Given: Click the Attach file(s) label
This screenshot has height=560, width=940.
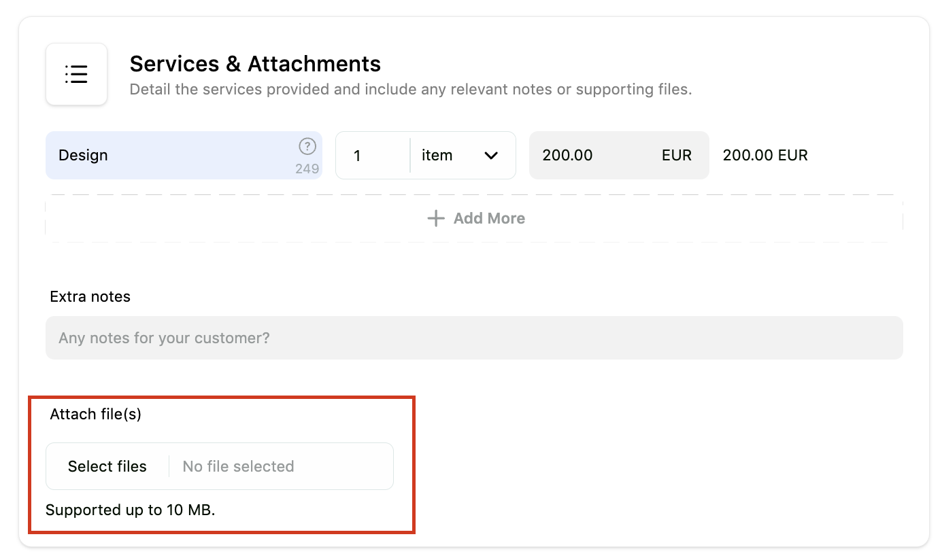Looking at the screenshot, I should pos(95,414).
